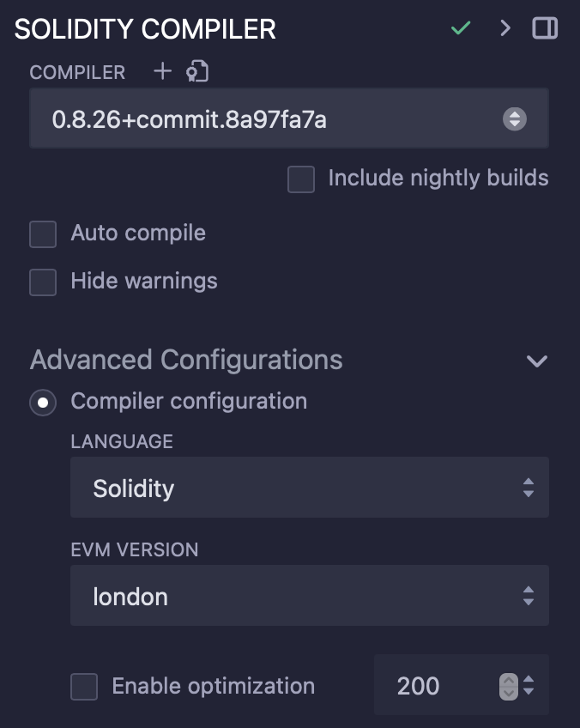Click the optimization runs field showing 200
Image resolution: width=580 pixels, height=728 pixels.
(429, 686)
